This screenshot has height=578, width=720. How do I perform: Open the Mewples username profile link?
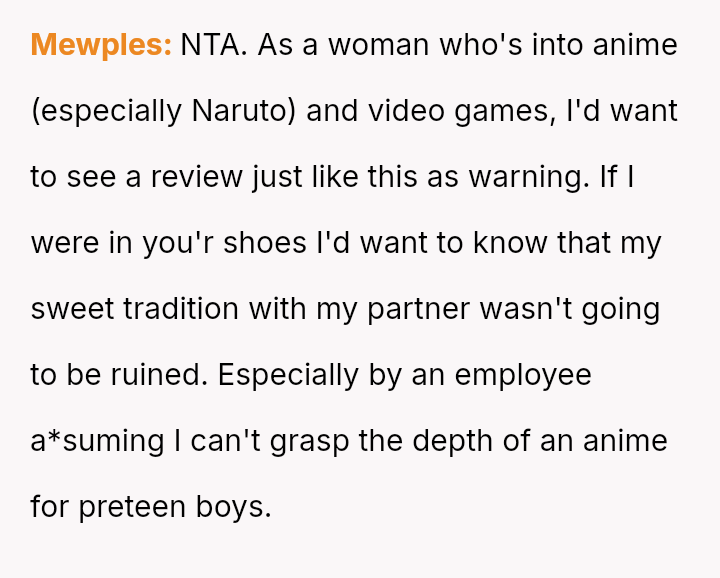101,45
